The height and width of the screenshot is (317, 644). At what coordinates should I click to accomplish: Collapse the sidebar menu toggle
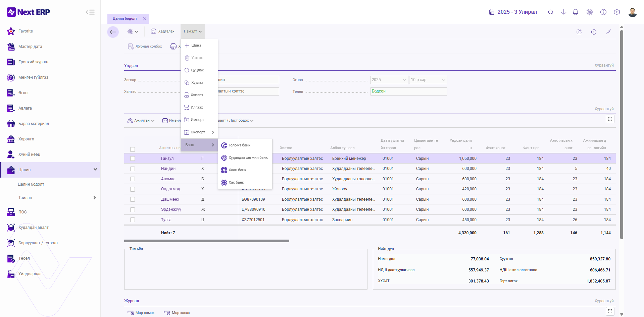pos(90,12)
